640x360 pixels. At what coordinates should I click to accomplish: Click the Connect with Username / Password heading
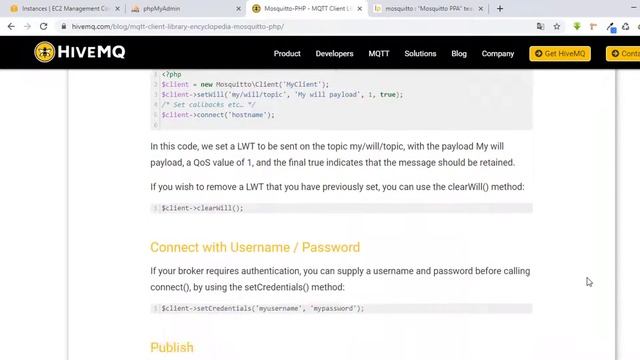[x=255, y=247]
